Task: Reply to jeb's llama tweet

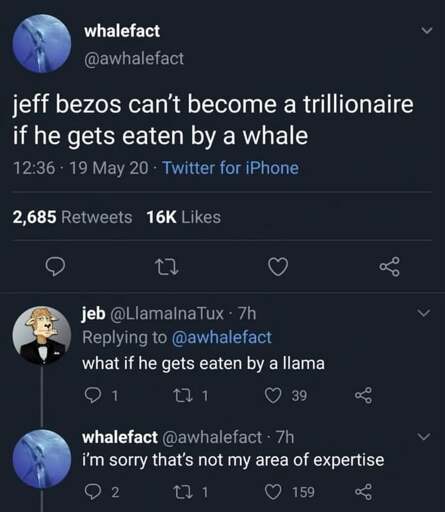Action: (93, 395)
